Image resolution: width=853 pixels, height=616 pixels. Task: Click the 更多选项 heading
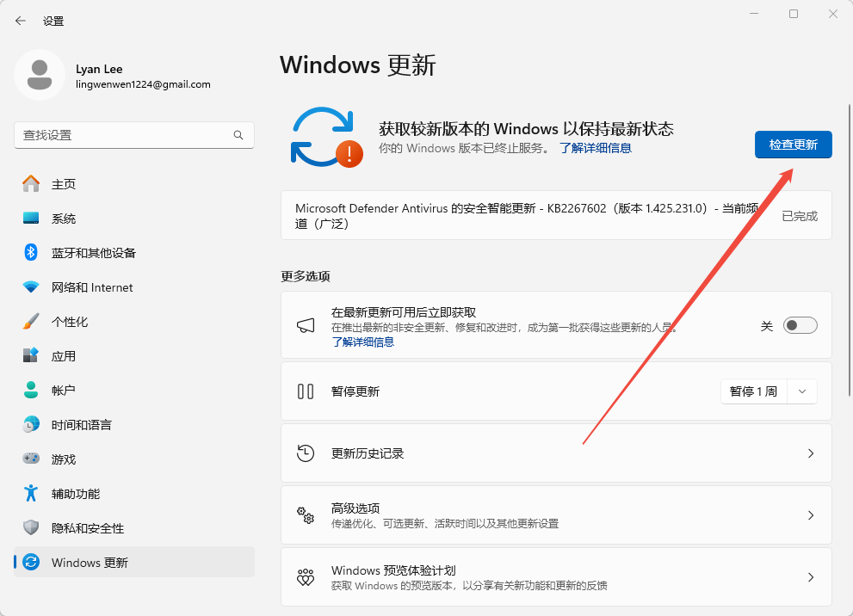[306, 276]
